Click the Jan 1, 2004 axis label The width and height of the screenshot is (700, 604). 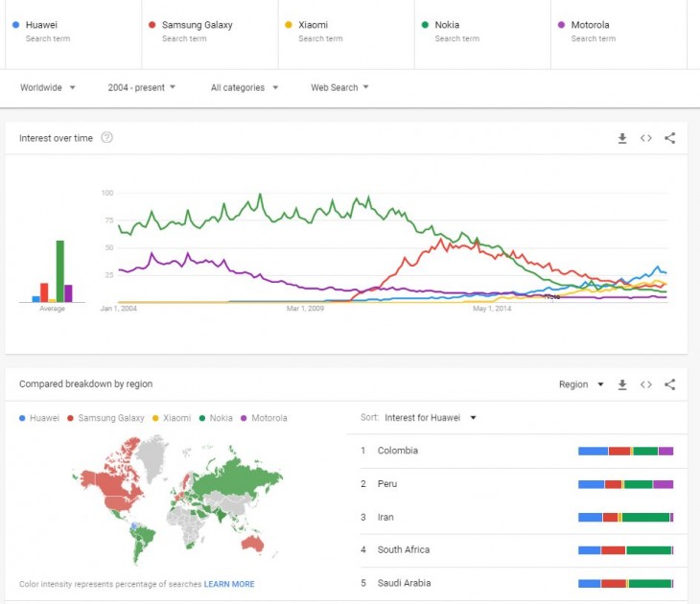tap(119, 309)
